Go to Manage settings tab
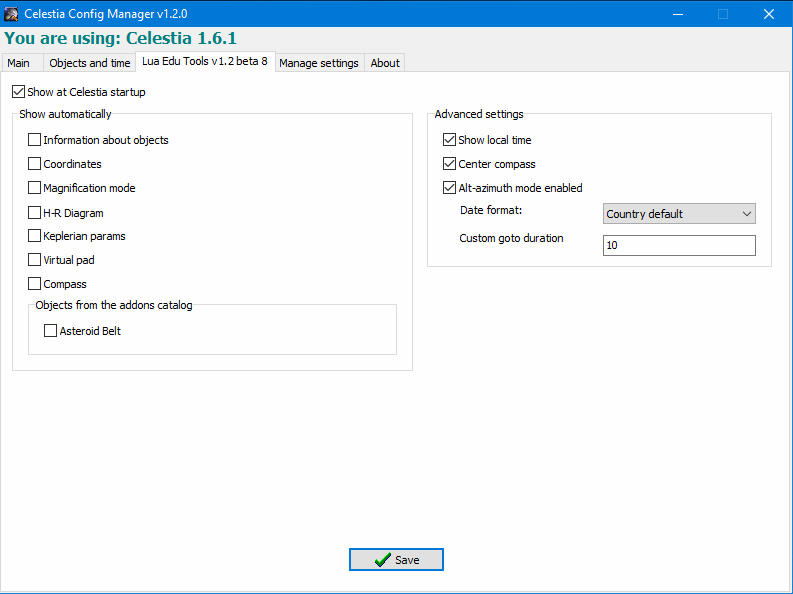The height and width of the screenshot is (594, 793). (319, 63)
